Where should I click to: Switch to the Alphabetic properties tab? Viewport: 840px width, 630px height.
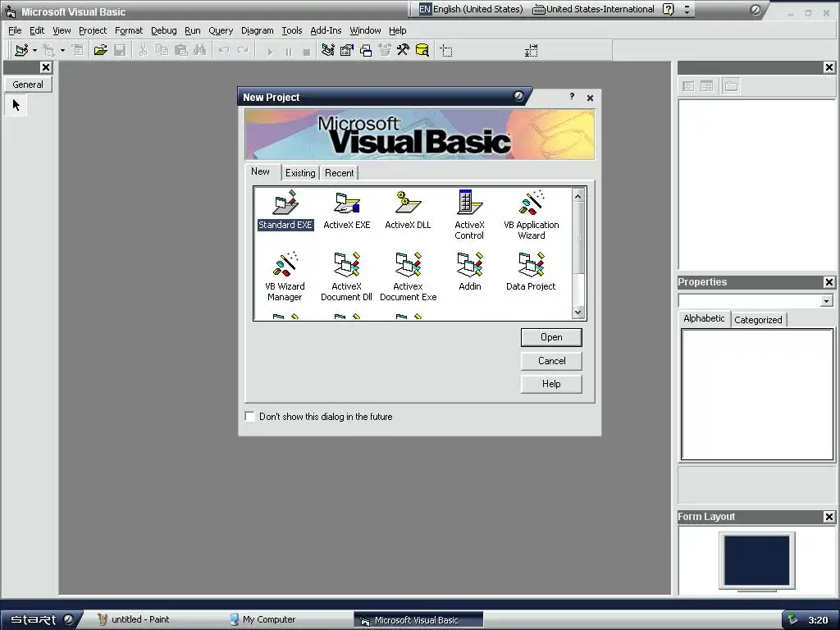(704, 318)
